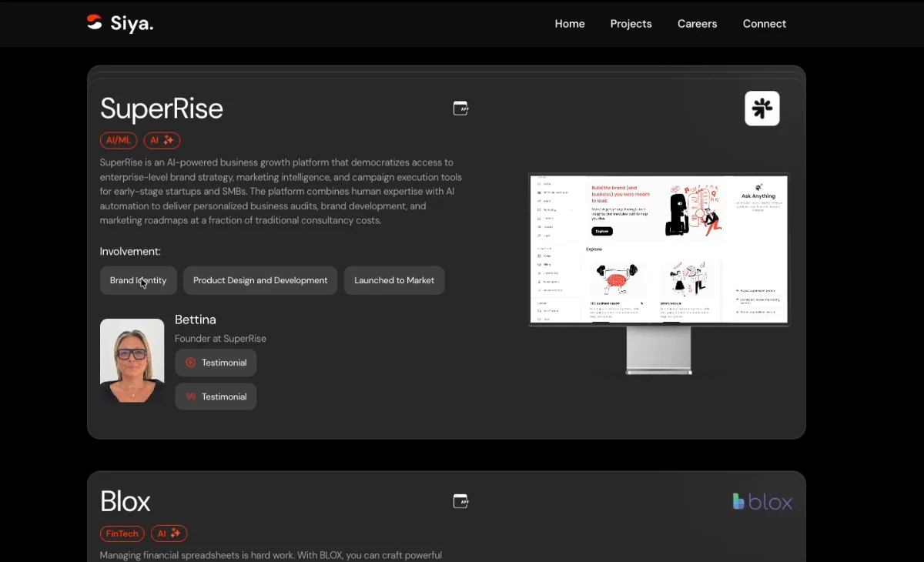The width and height of the screenshot is (924, 562).
Task: Open the Careers nav link
Action: click(697, 24)
